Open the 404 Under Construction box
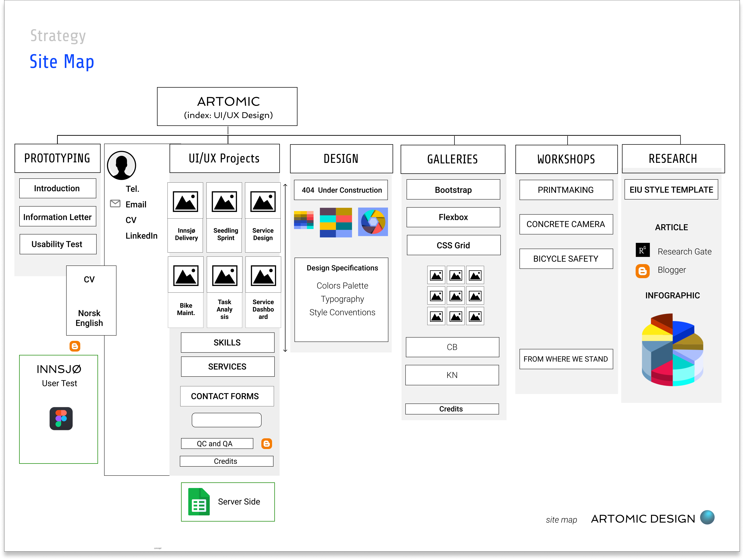 click(341, 190)
